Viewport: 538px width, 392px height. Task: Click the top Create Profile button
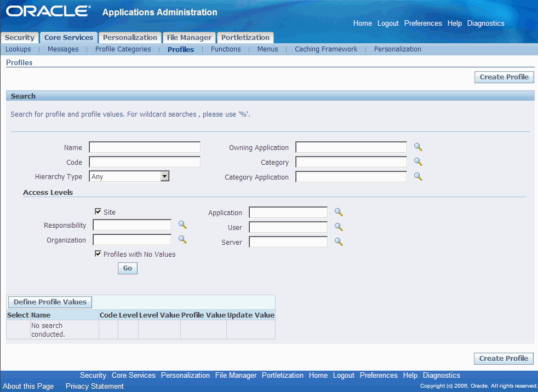pyautogui.click(x=504, y=77)
